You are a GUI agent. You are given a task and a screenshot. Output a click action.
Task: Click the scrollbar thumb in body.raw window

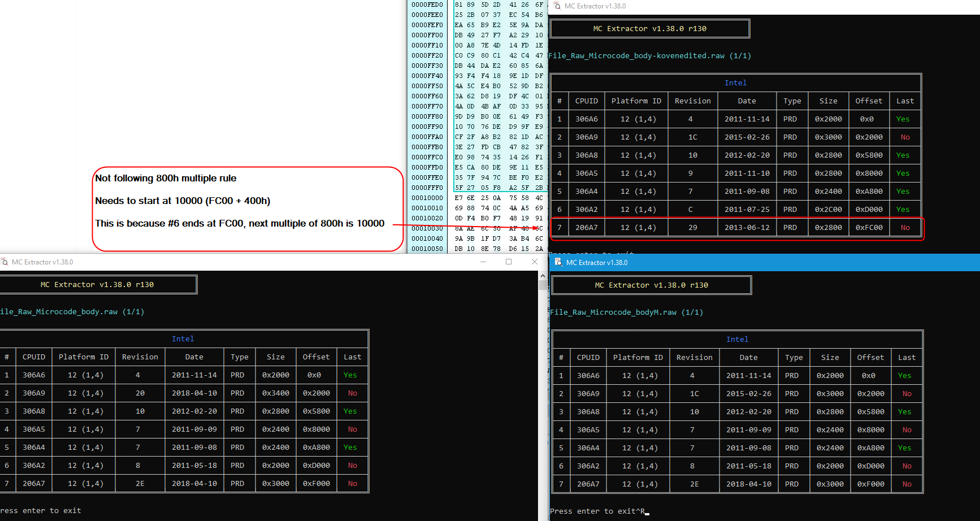coord(543,285)
